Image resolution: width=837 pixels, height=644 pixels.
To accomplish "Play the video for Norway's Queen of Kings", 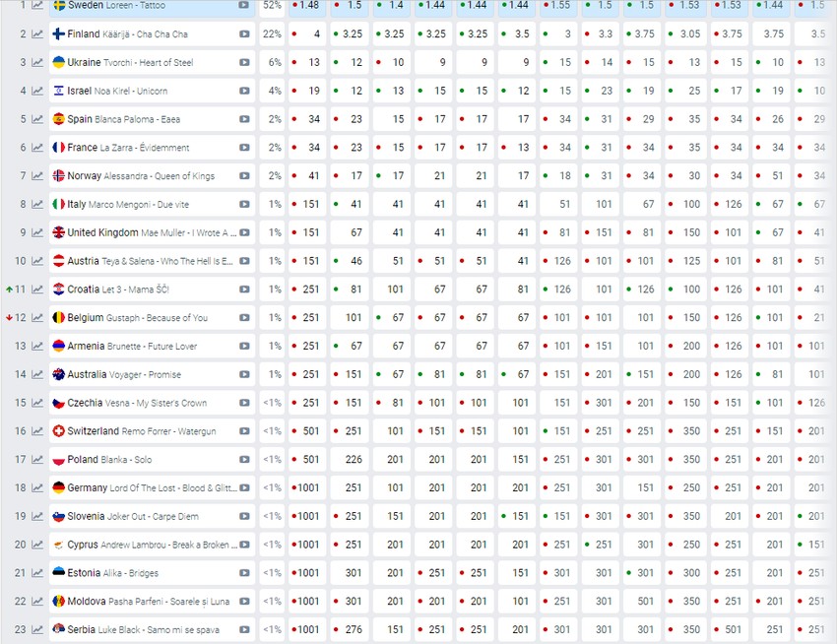I will click(244, 175).
